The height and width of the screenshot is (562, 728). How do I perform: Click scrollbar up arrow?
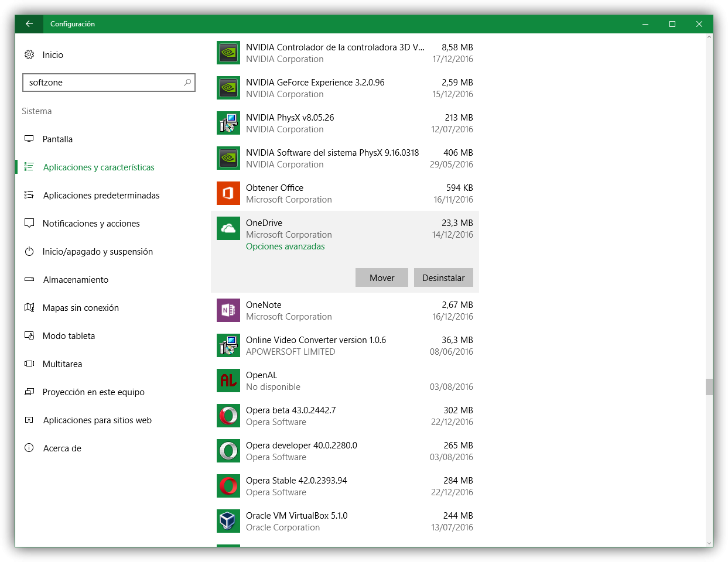click(x=709, y=37)
